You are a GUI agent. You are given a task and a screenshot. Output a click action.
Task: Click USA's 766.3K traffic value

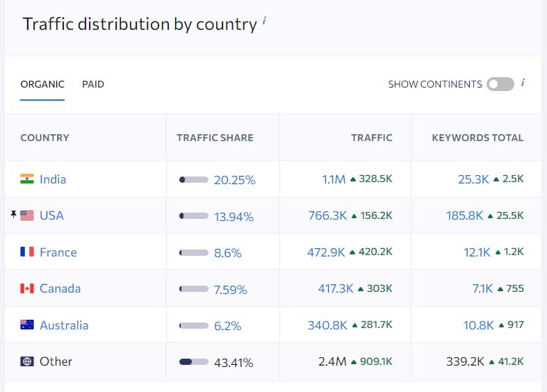pos(327,215)
